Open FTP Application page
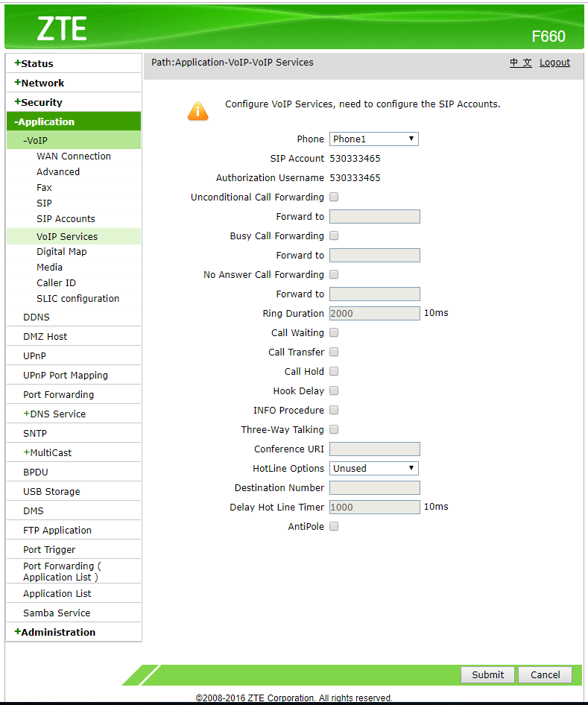Screen dimensions: 588x705 (x=57, y=530)
